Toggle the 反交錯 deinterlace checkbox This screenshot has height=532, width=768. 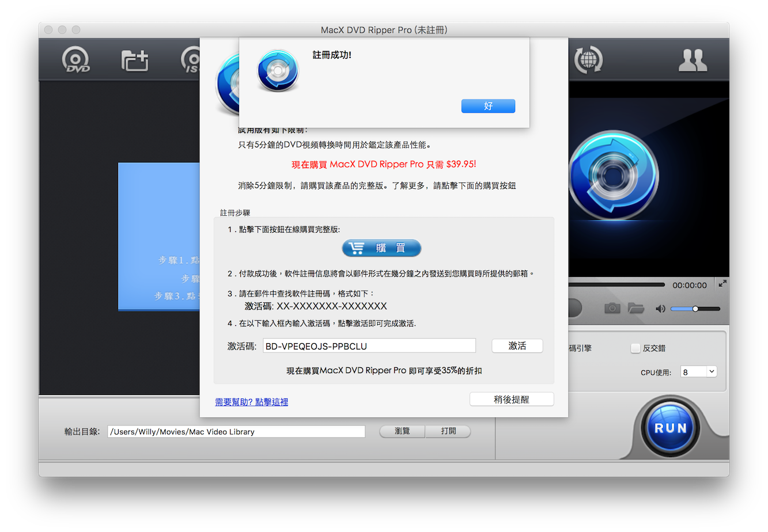click(x=635, y=348)
